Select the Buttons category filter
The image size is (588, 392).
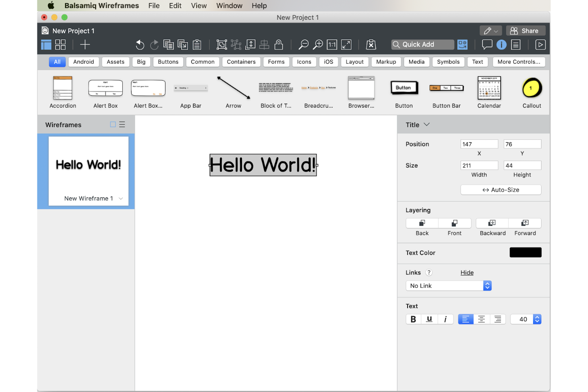(x=168, y=62)
